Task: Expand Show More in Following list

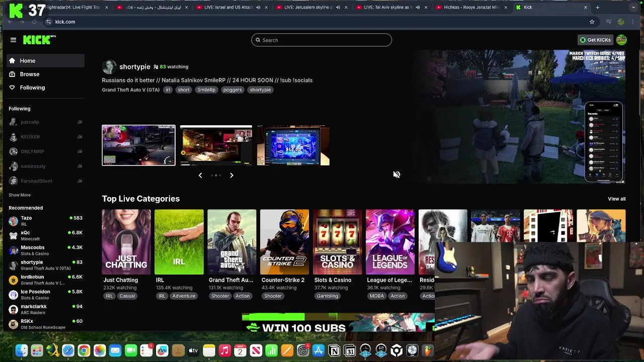Action: [x=20, y=195]
